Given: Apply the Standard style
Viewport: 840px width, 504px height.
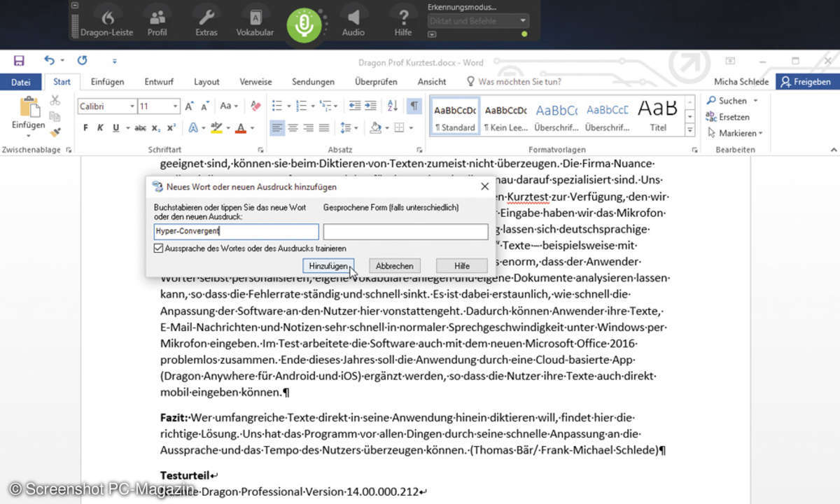Looking at the screenshot, I should (455, 116).
